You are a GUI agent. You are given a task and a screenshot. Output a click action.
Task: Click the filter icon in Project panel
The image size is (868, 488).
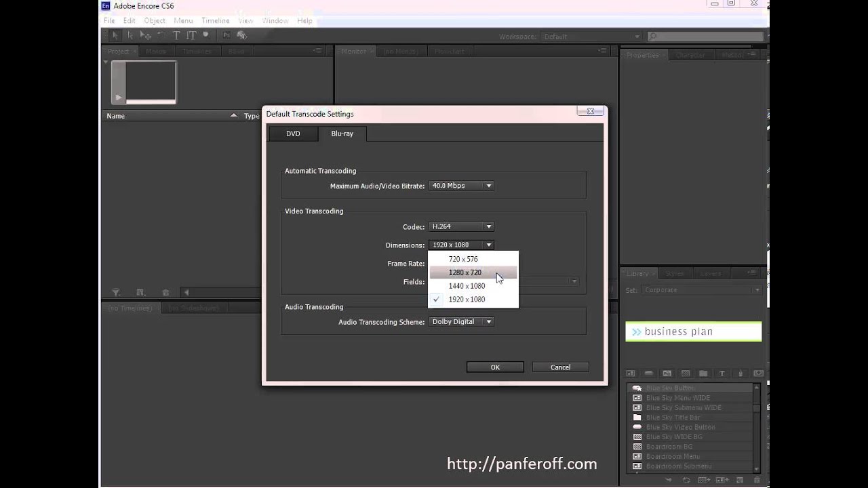[x=116, y=292]
